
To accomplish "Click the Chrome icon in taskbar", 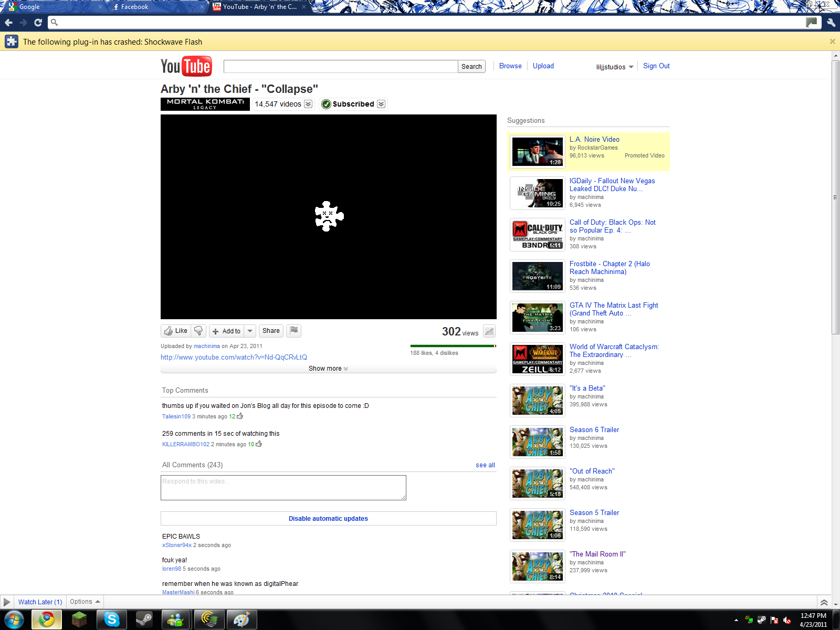I will pos(47,619).
